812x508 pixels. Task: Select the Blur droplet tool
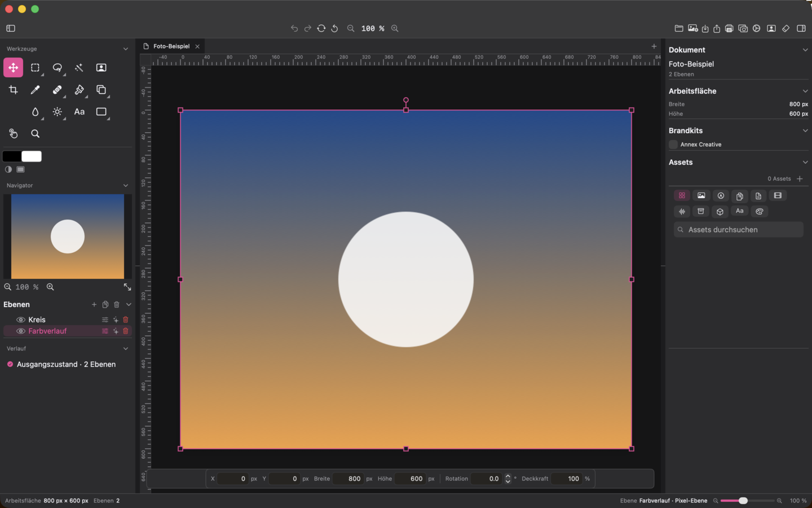point(36,112)
